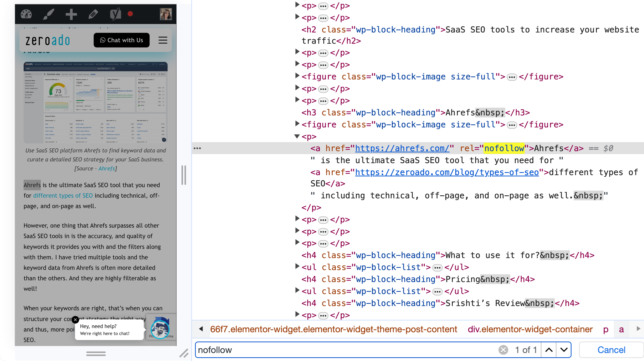Expand the first p element at top
Screen dimensions: 644x361
[x=297, y=4]
